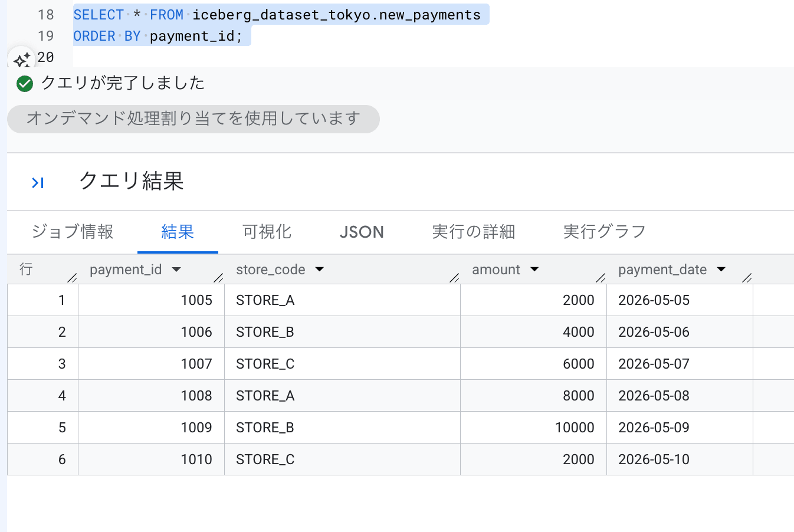Click the amount column resize handle
Screen dimensions: 794x532
(x=601, y=277)
